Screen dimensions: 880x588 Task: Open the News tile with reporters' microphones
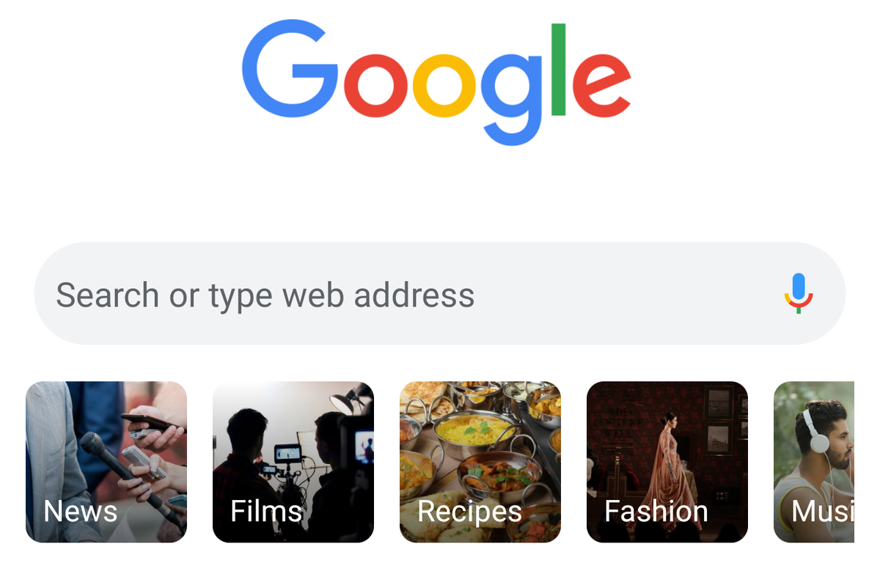coord(106,462)
